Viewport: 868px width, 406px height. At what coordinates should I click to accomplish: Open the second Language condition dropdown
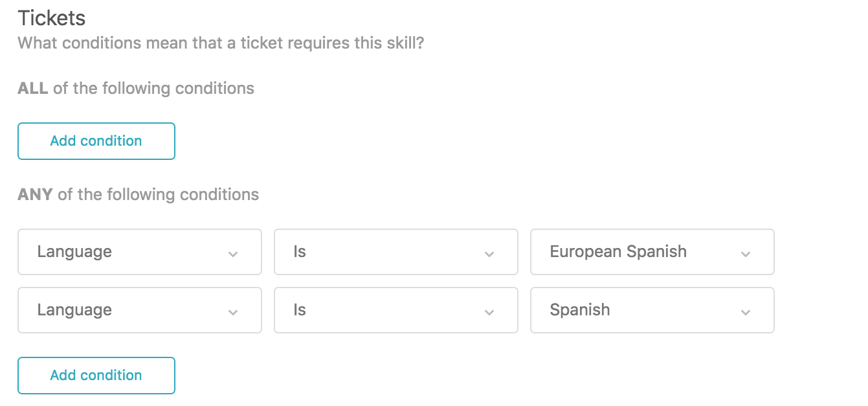(x=139, y=310)
